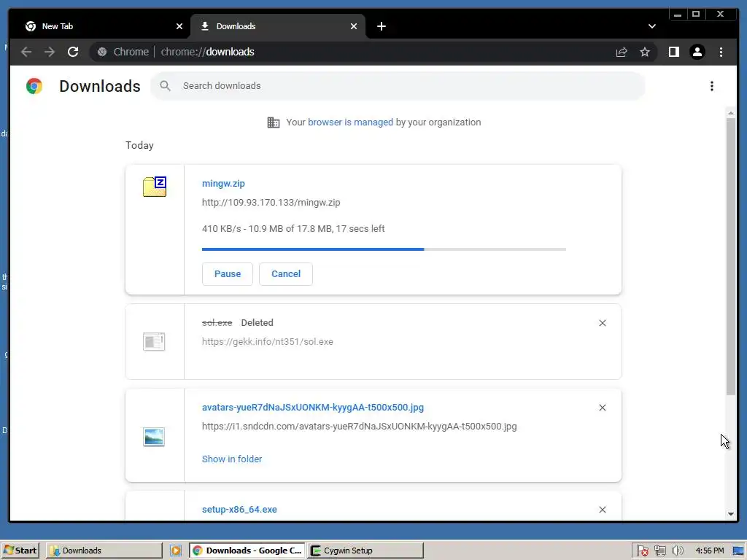Open the Windows Start menu
Viewport: 747px width, 560px height.
(x=20, y=551)
